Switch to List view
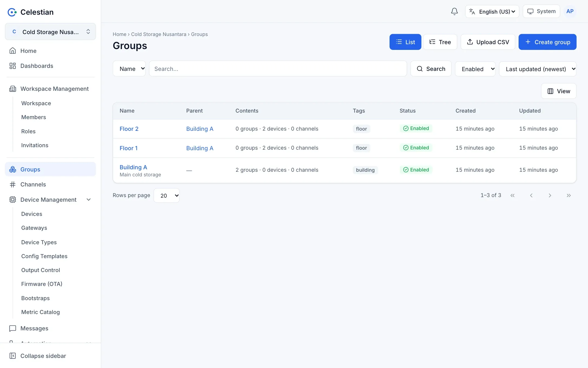 405,42
